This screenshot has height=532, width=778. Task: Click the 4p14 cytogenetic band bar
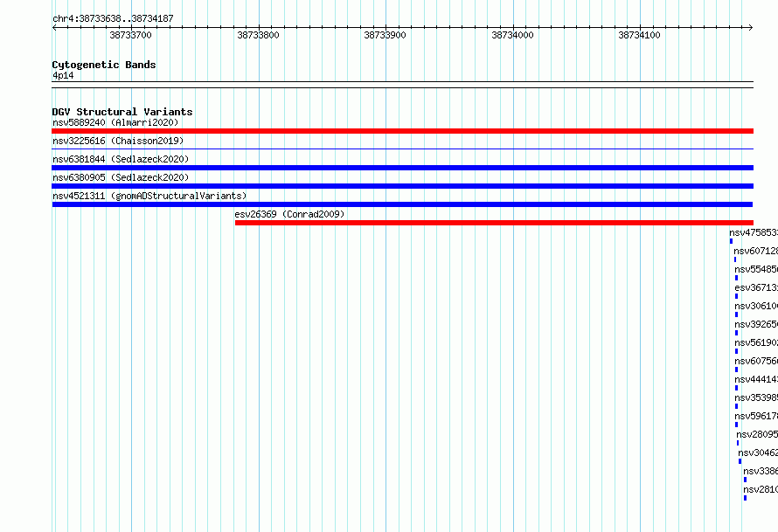(x=402, y=85)
